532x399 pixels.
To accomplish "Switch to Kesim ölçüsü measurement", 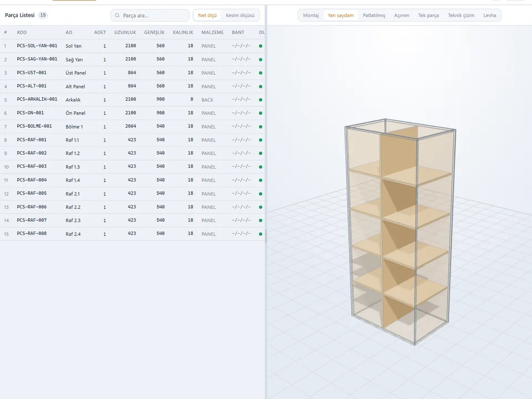I will point(240,16).
